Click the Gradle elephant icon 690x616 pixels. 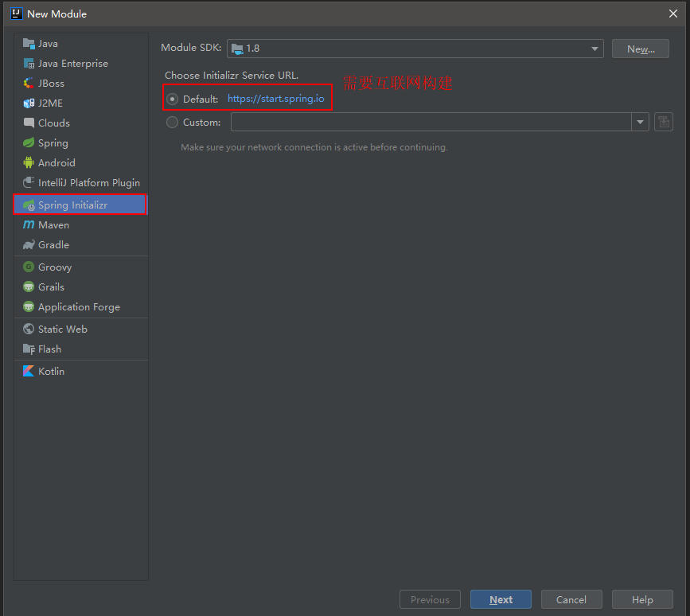29,245
